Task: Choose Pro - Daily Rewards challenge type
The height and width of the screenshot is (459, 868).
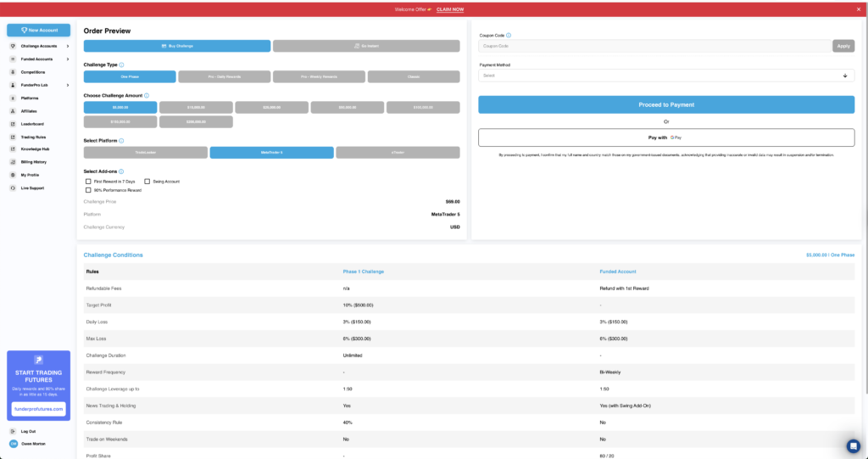Action: tap(224, 76)
